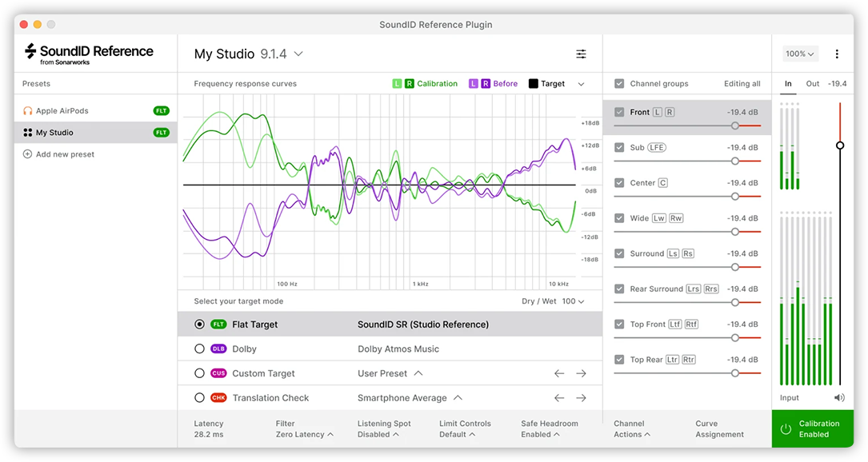Toggle the Calibration Enabled power icon
868x462 pixels.
point(786,429)
